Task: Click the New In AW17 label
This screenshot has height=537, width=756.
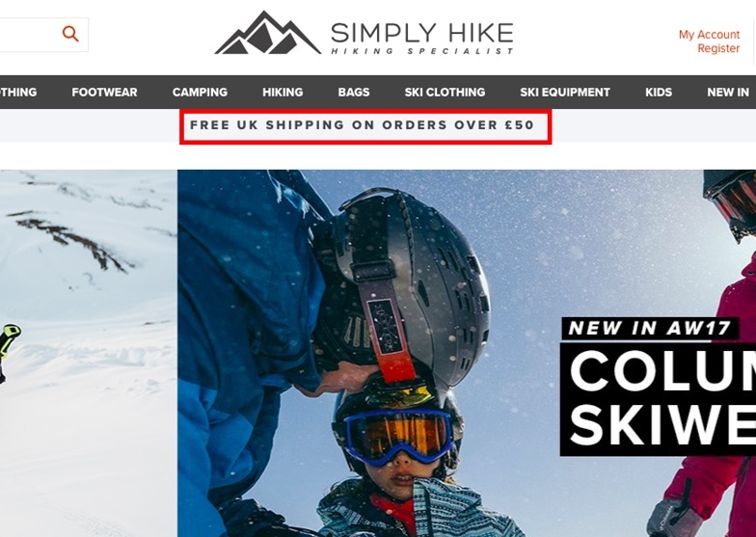Action: [x=650, y=328]
